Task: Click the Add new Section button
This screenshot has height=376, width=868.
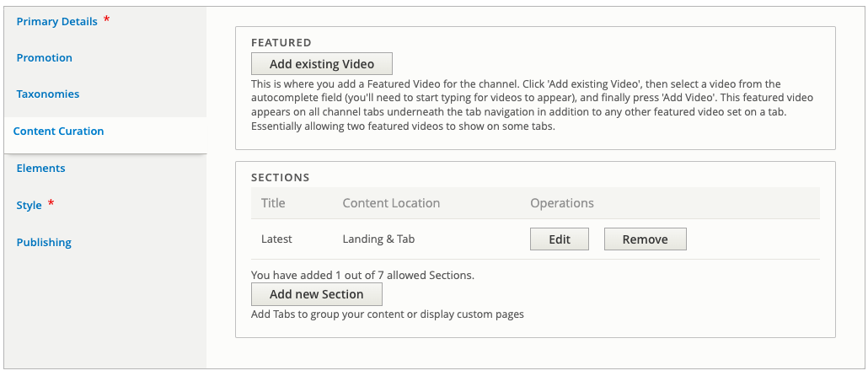Action: tap(317, 294)
